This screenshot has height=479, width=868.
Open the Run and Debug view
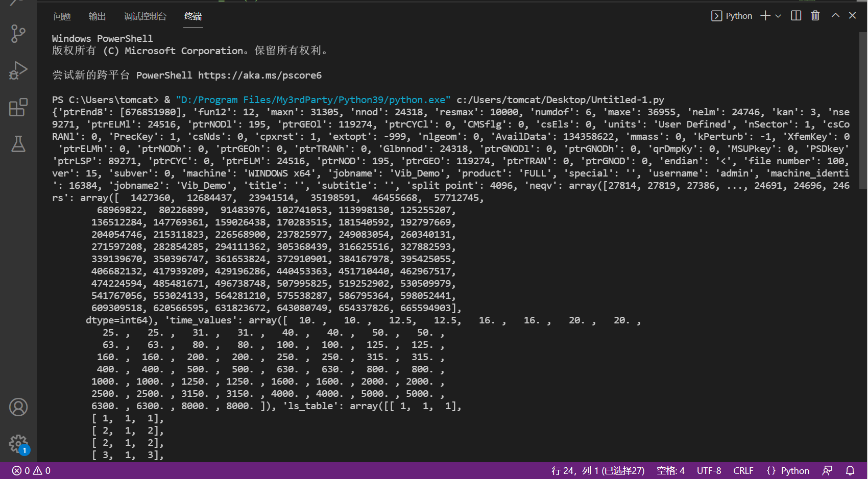[18, 71]
